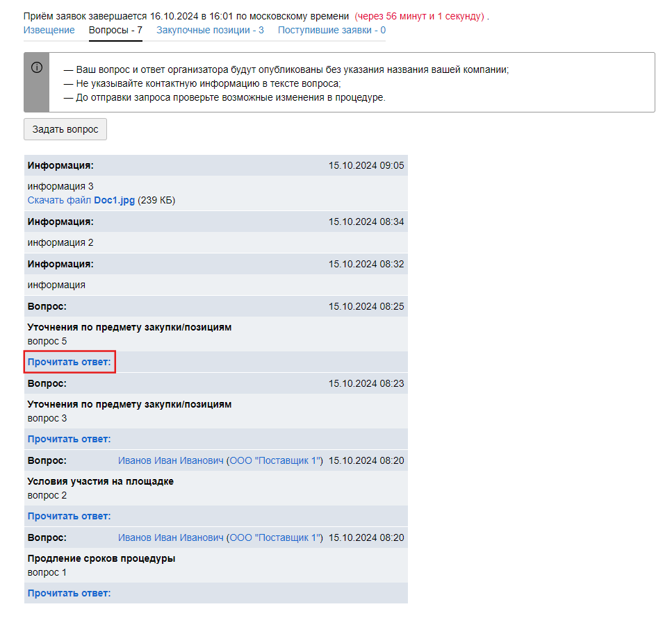Open Иванов Иван Иванович link above вопрос 2
Viewport: 672px width, 618px height.
(171, 460)
